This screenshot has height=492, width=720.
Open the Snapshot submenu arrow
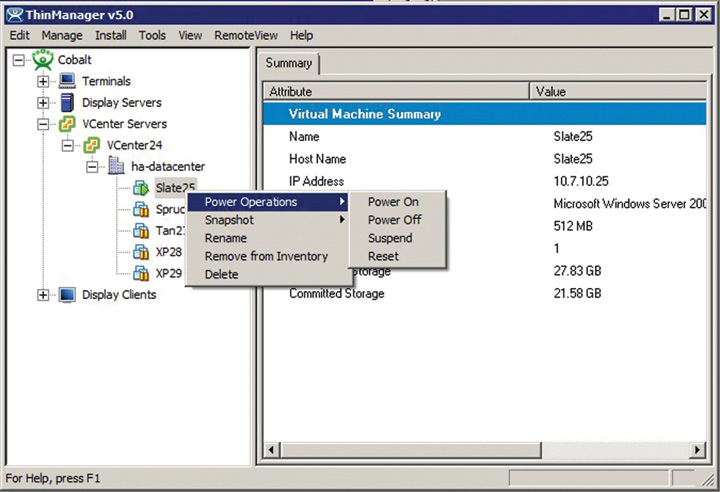(x=342, y=220)
